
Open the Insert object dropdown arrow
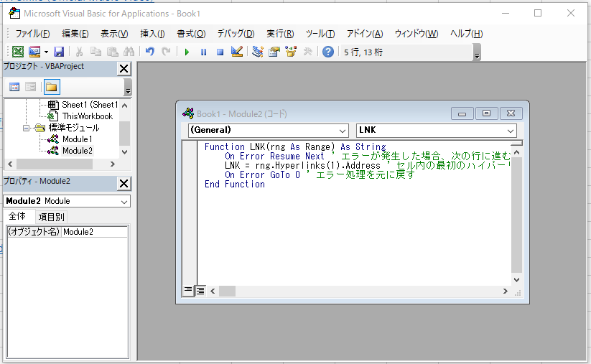pyautogui.click(x=46, y=52)
